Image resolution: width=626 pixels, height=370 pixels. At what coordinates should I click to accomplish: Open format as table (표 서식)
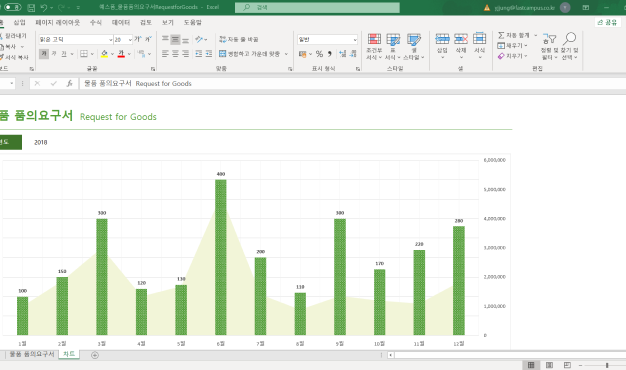click(393, 47)
